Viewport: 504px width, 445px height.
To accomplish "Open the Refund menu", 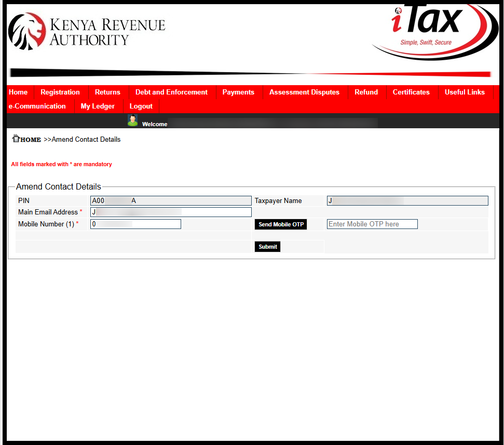I will [366, 92].
